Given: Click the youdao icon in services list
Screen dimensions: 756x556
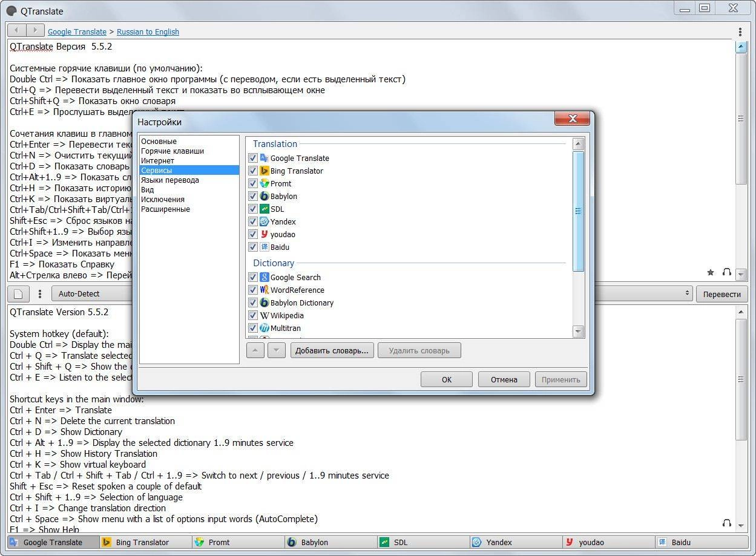Looking at the screenshot, I should 264,234.
